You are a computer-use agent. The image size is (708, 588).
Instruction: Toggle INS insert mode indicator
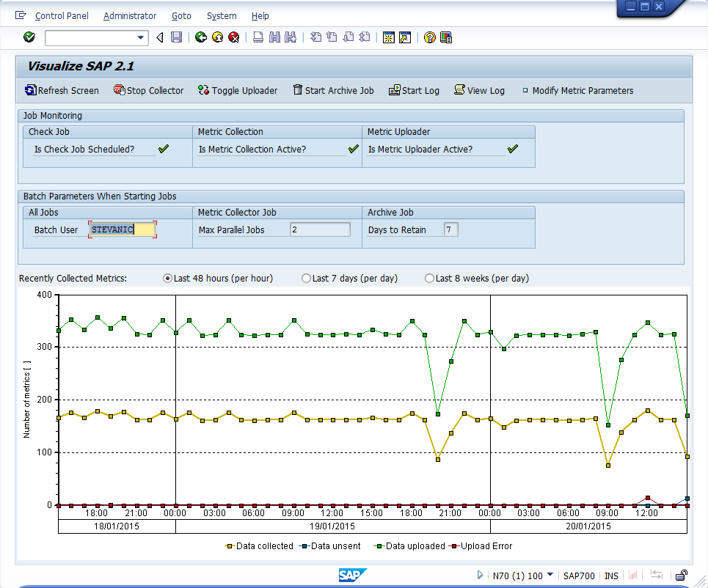(x=611, y=576)
